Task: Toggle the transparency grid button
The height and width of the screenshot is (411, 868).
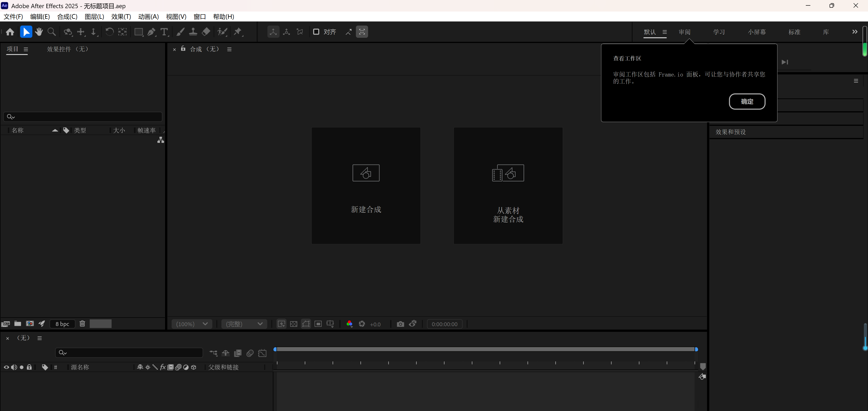Action: [x=294, y=324]
